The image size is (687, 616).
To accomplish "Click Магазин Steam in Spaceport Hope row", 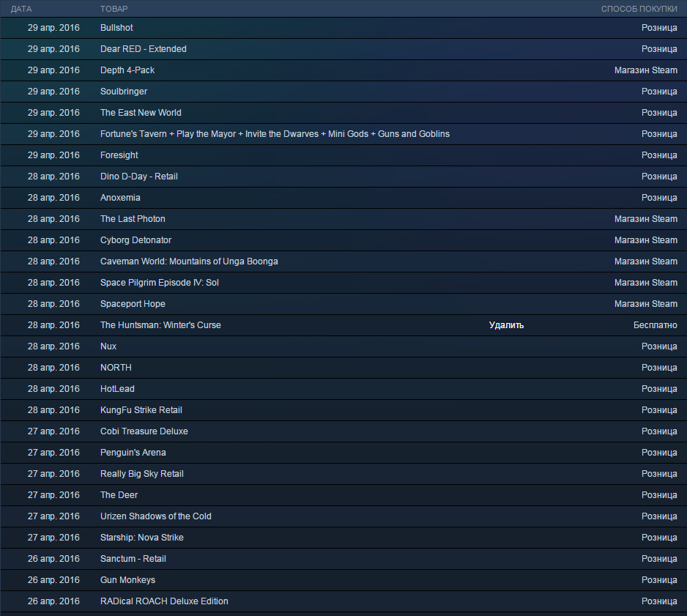I will click(x=646, y=304).
